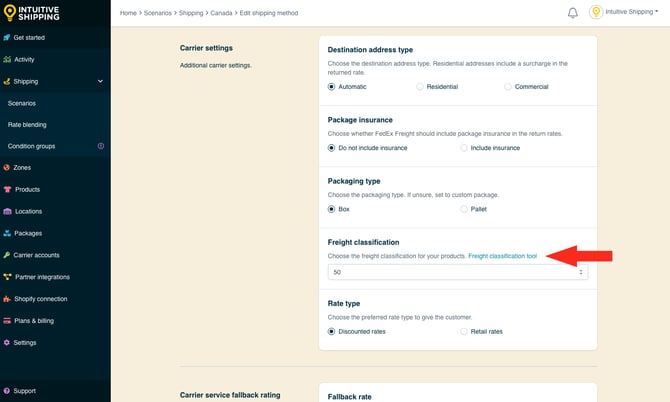This screenshot has height=402, width=670.
Task: Click the Support question mark icon
Action: 6,391
